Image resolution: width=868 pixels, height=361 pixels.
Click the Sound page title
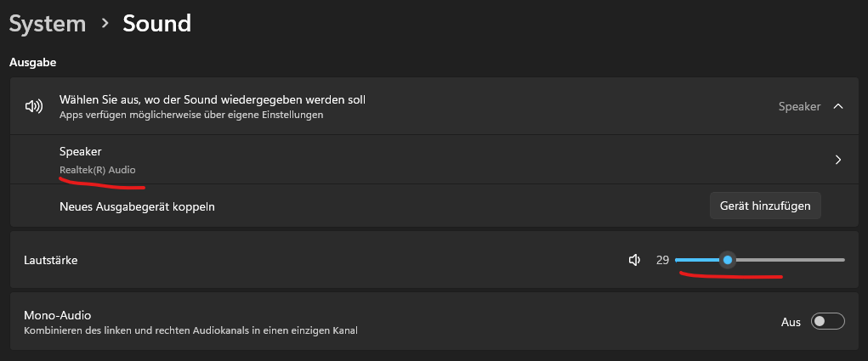157,24
